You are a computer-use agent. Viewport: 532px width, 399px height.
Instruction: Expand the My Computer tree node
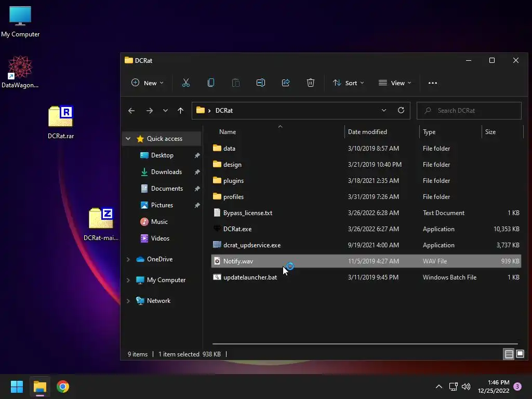pos(128,280)
